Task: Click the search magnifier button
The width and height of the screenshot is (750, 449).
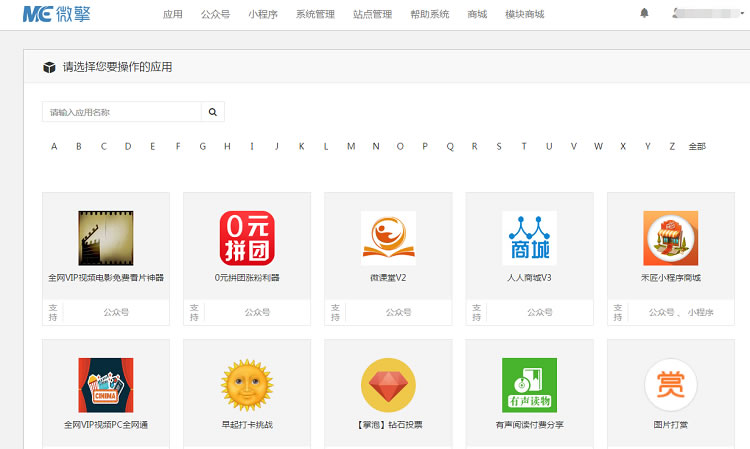Action: coord(213,112)
